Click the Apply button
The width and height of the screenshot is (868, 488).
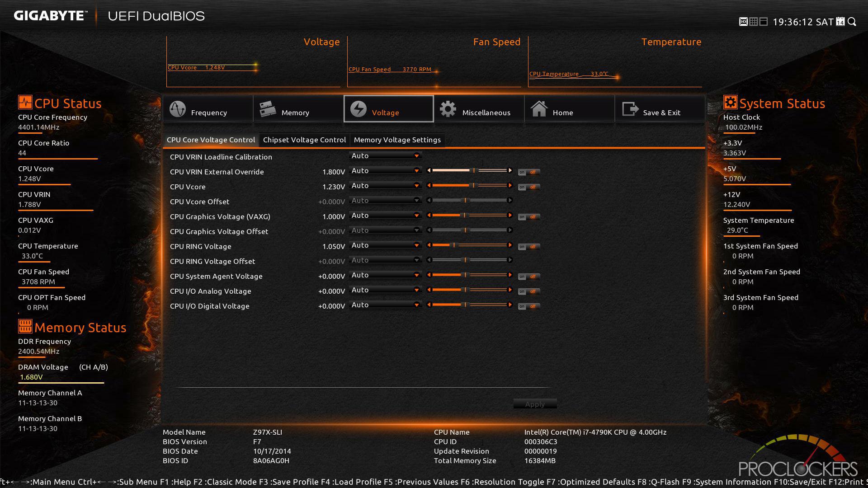(535, 404)
